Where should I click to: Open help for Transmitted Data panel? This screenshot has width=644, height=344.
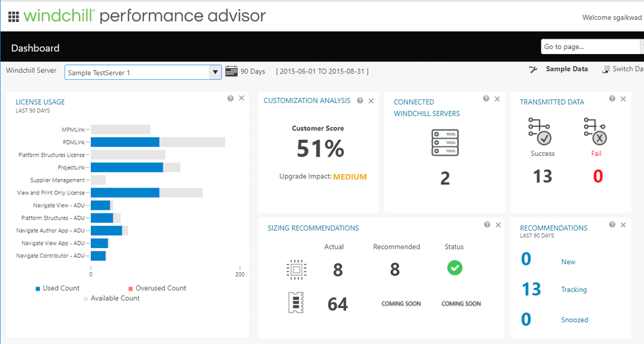point(612,99)
